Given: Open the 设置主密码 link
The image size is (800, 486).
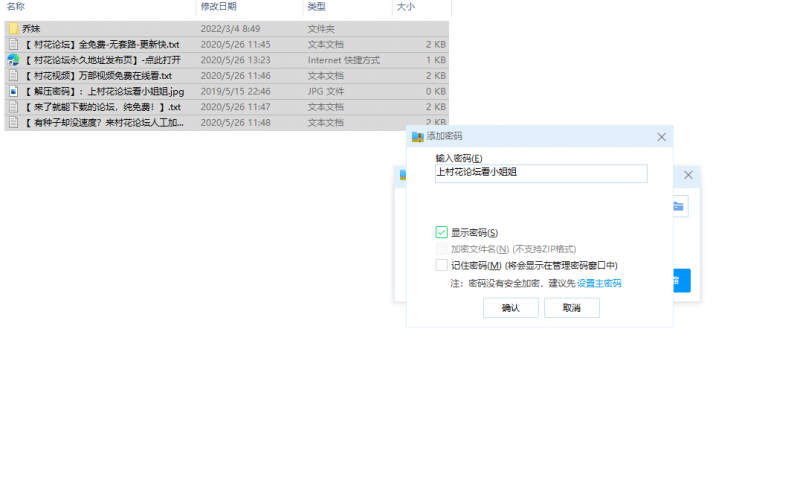Looking at the screenshot, I should click(599, 283).
